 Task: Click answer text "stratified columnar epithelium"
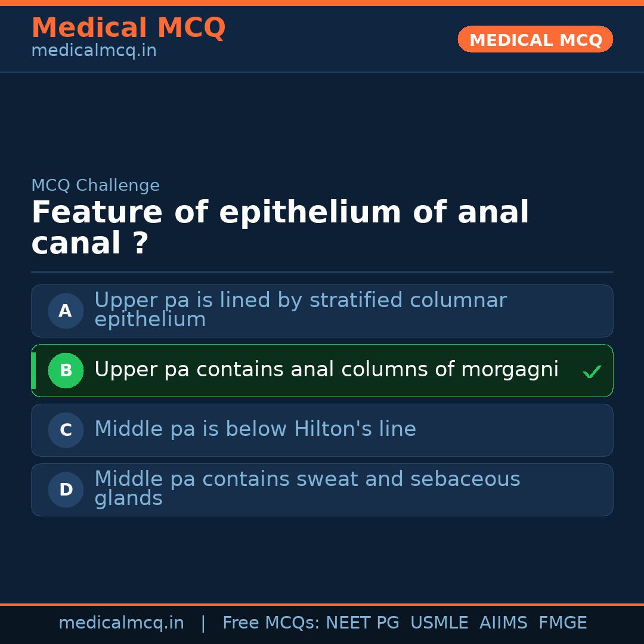[300, 309]
